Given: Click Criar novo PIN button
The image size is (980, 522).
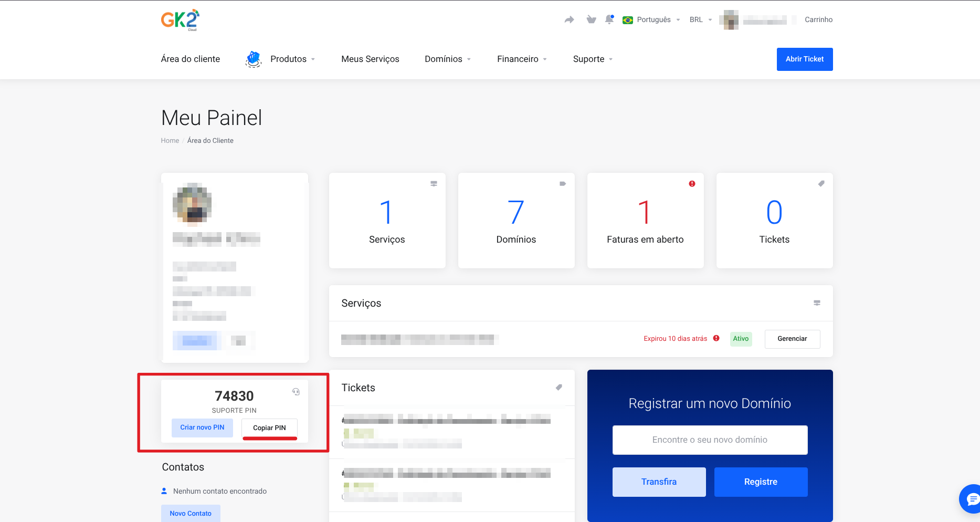Looking at the screenshot, I should pos(202,427).
